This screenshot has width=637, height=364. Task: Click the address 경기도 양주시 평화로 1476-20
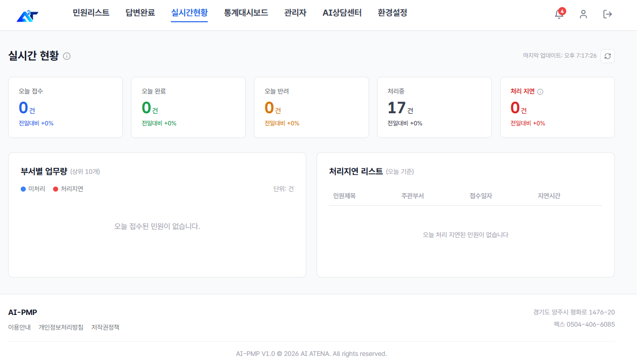pos(574,312)
